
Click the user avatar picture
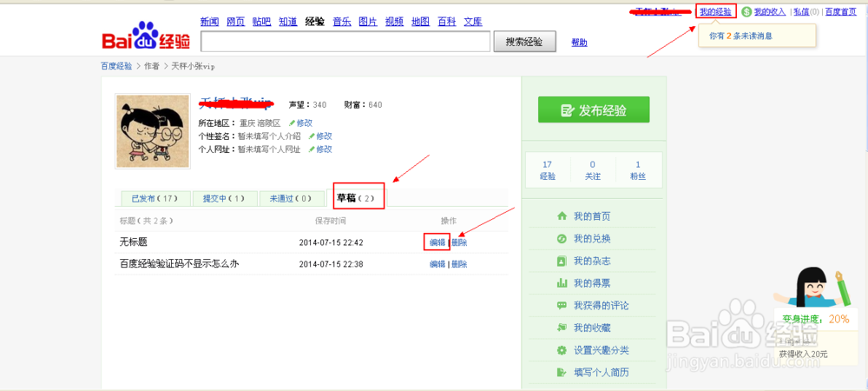[x=153, y=130]
